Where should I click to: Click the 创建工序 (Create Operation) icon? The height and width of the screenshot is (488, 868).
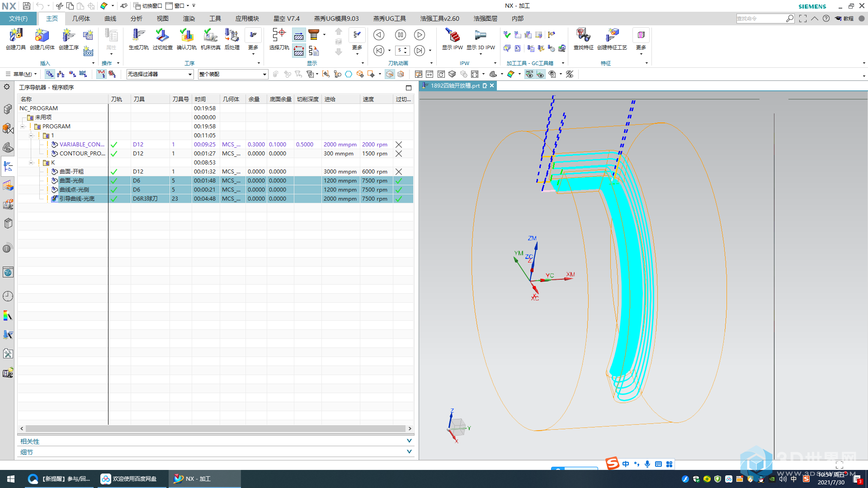69,39
